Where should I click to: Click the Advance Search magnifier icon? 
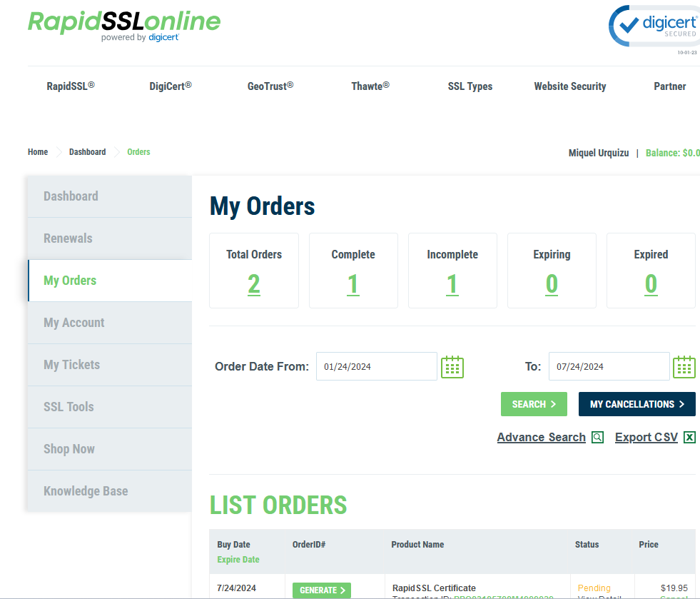click(597, 438)
